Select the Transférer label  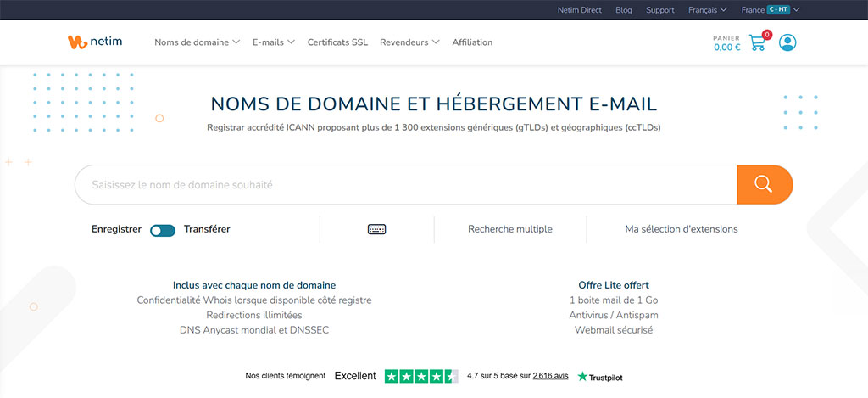tap(207, 229)
